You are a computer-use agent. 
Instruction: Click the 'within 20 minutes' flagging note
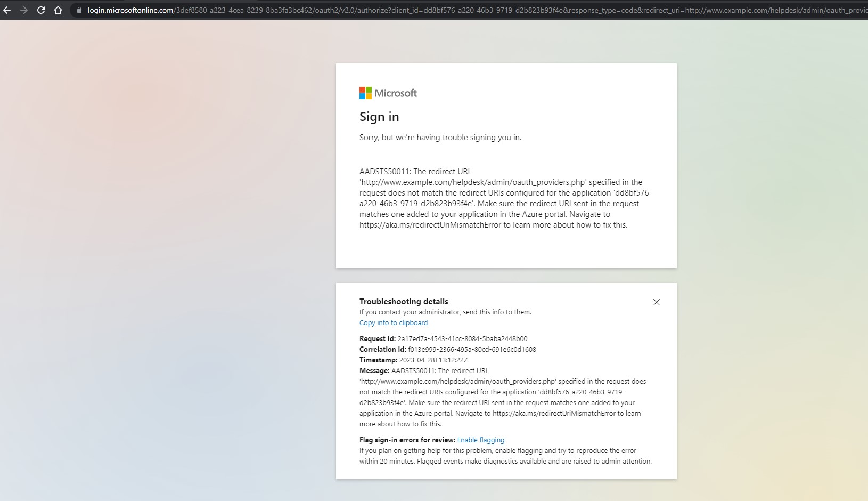tap(505, 456)
